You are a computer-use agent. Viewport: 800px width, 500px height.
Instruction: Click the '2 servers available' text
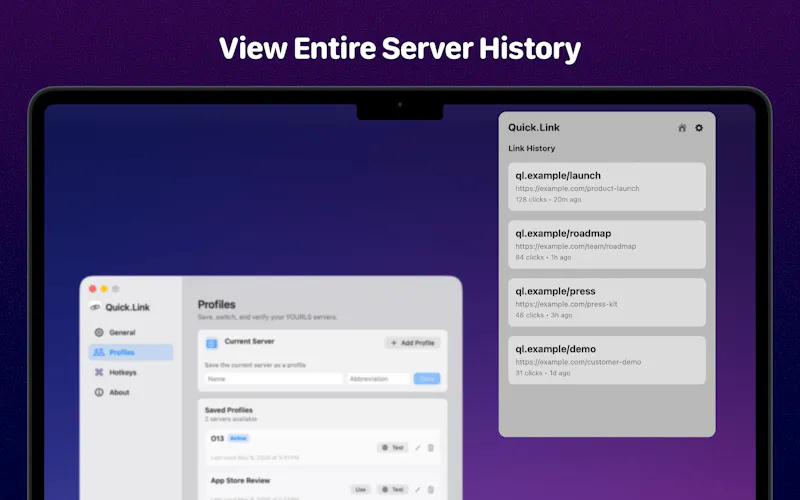(x=231, y=419)
